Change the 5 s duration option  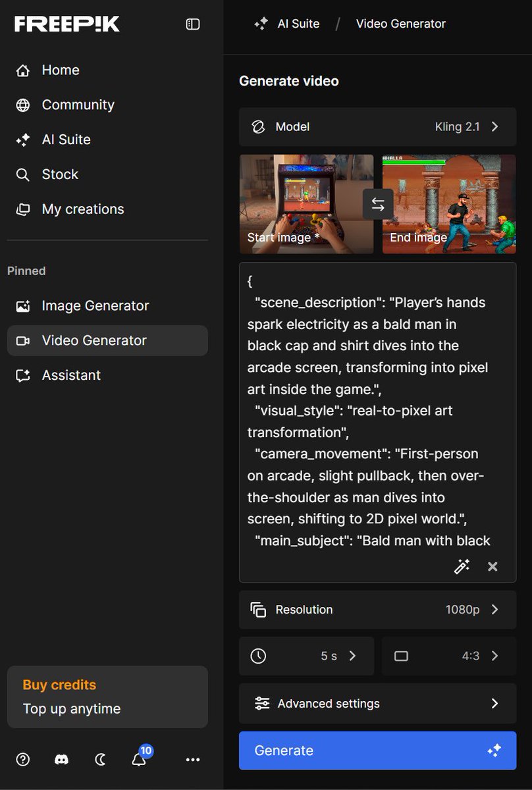[x=306, y=656]
